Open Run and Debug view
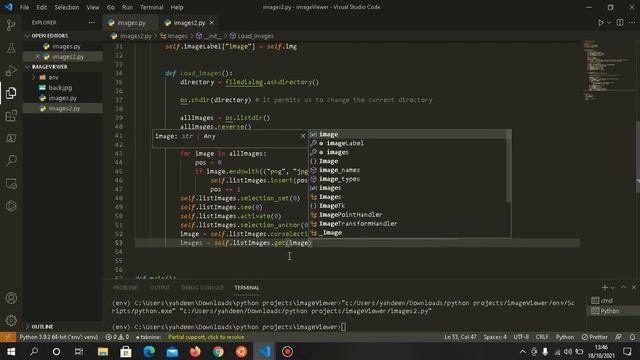The image size is (640, 360). [11, 71]
